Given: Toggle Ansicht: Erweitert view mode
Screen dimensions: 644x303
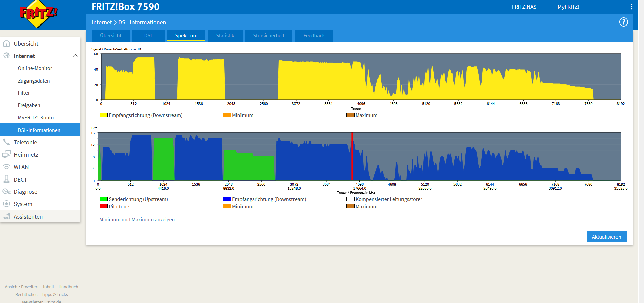Looking at the screenshot, I should point(22,287).
